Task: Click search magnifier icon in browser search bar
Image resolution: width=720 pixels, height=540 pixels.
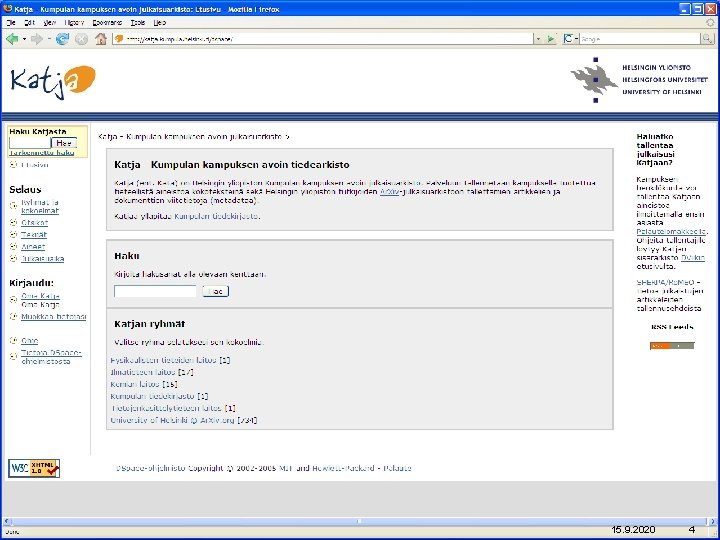Action: [x=707, y=39]
